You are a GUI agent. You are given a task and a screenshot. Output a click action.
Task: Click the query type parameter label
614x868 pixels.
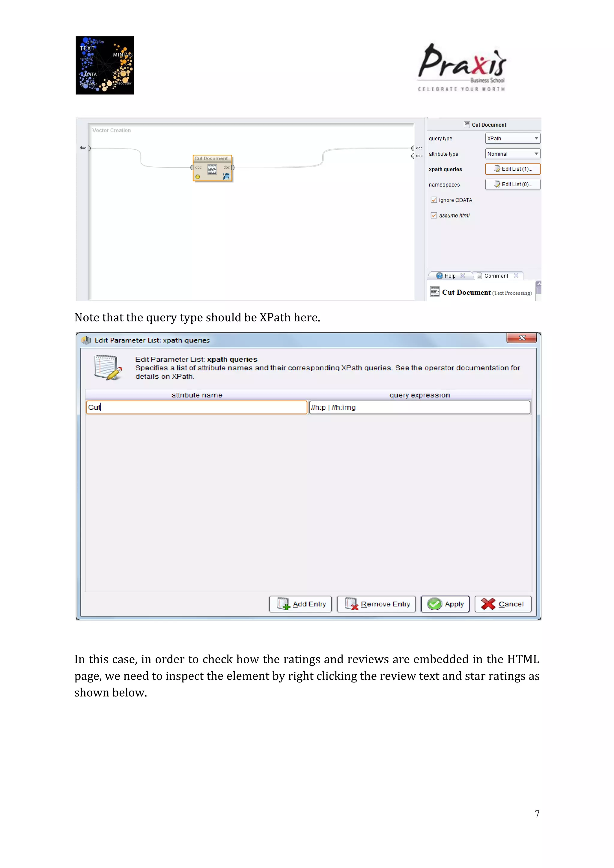pos(440,139)
